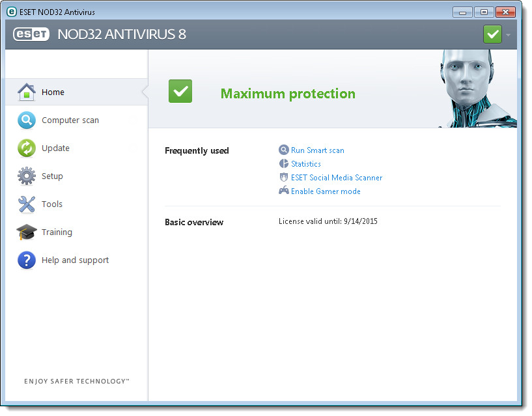The height and width of the screenshot is (416, 532).
Task: Click the Help and support question icon
Action: (27, 260)
